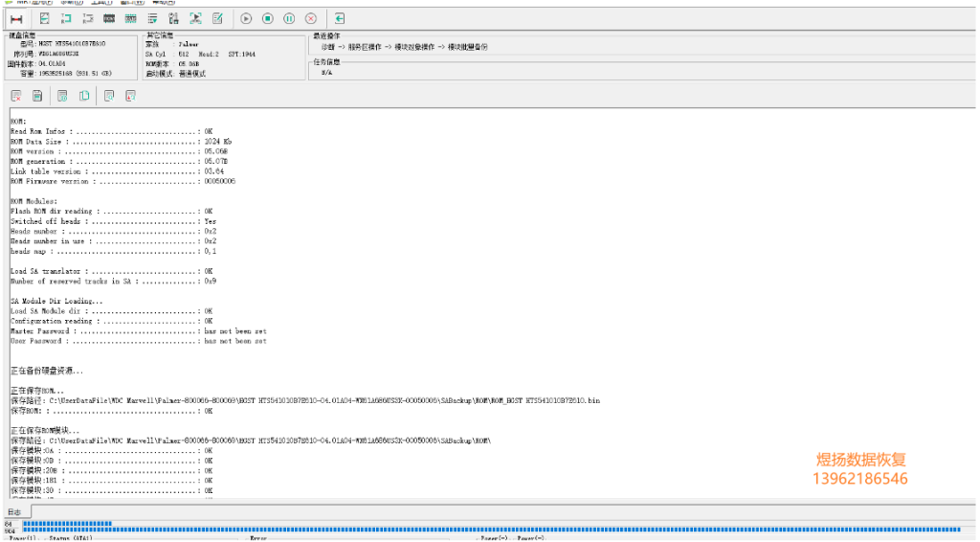Select the 'ROM generation' log line
This screenshot has height=542, width=980.
coord(119,161)
